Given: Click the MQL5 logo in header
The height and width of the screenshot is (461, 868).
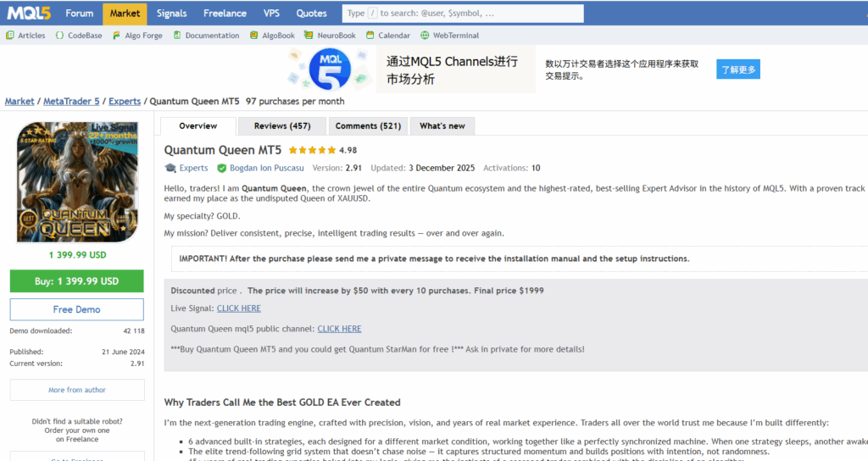Looking at the screenshot, I should [29, 14].
